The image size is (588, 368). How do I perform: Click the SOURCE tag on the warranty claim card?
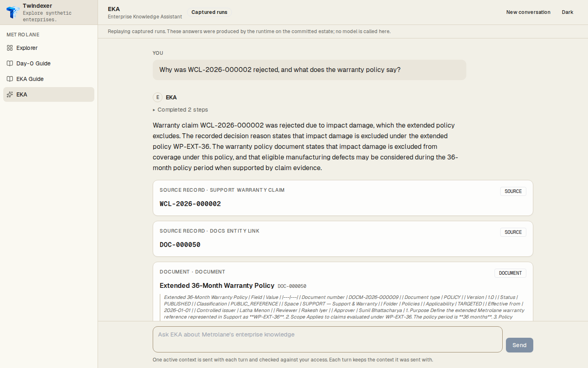pos(513,191)
